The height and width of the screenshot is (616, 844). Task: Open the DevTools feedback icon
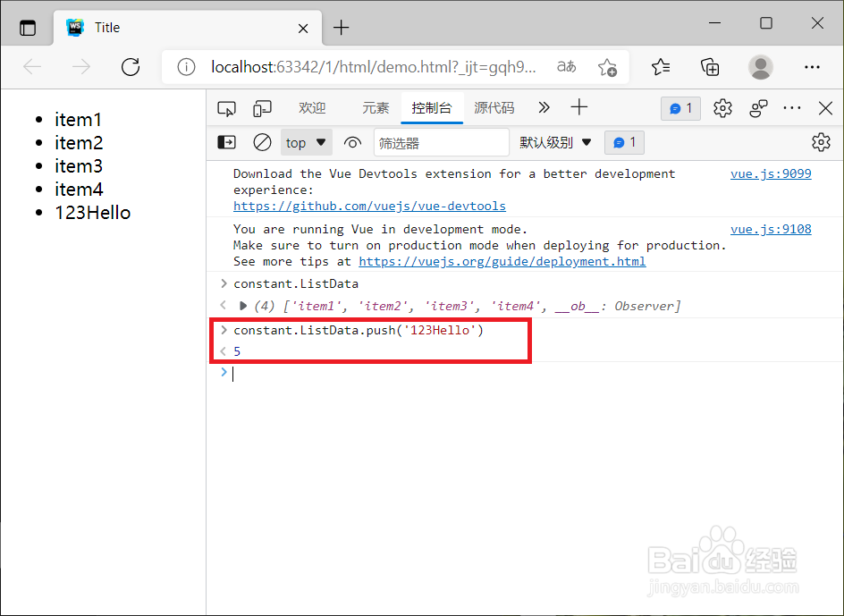click(x=758, y=108)
